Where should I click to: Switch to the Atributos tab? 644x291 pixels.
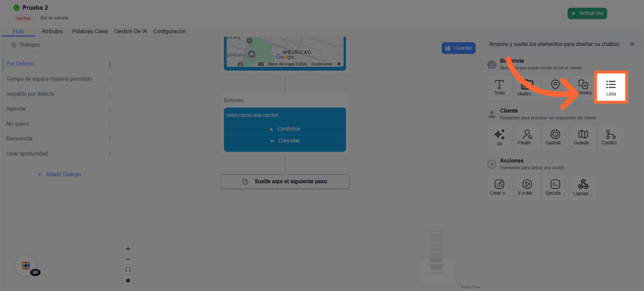point(52,31)
